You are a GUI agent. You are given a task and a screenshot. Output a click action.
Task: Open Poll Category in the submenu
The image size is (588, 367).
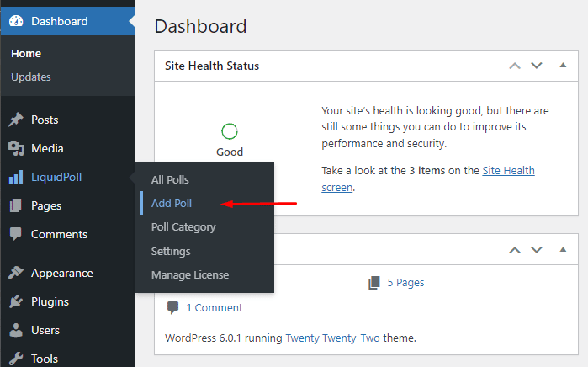coord(183,227)
